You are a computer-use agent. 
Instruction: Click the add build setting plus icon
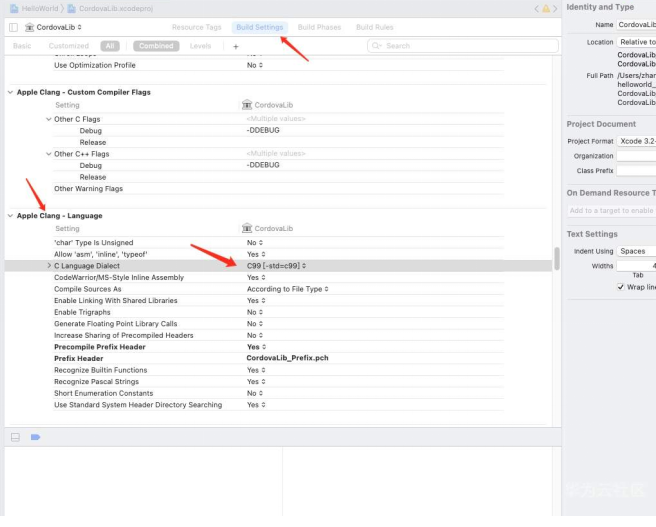(236, 46)
